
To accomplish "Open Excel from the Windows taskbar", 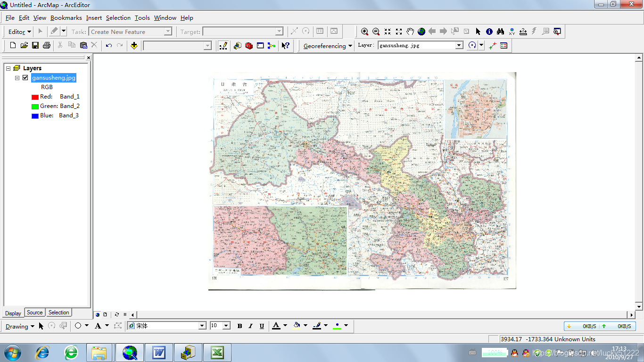I will (217, 352).
